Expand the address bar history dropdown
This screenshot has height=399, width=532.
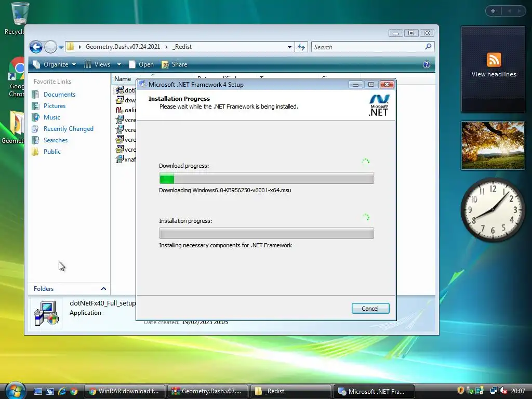tap(289, 47)
